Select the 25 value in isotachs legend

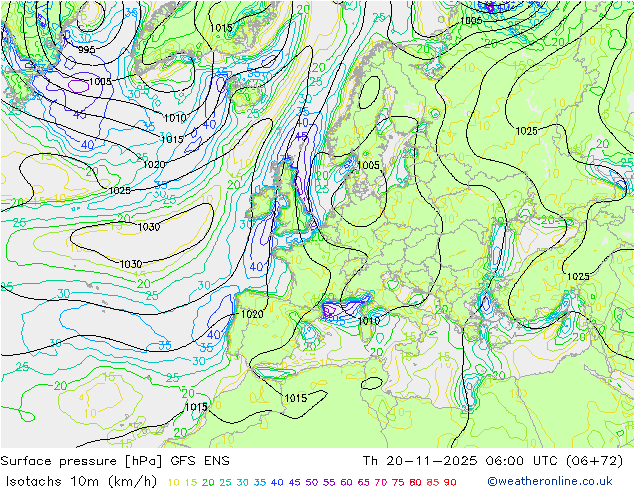tap(226, 482)
